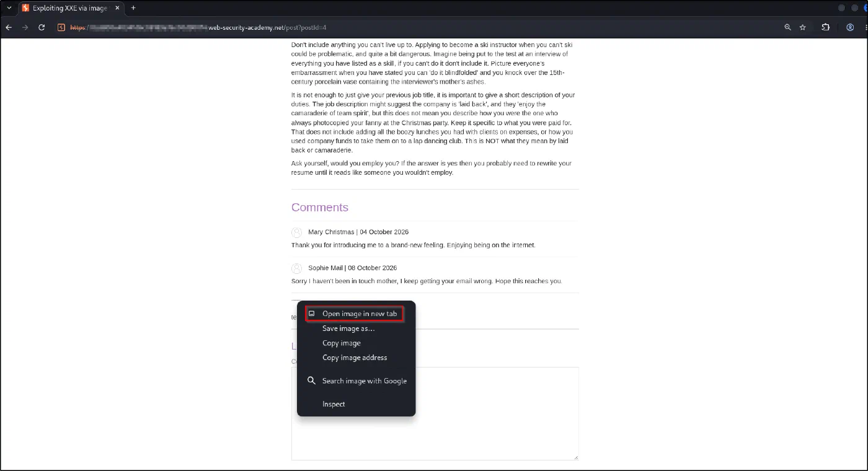This screenshot has height=471, width=868.
Task: Go back using the browser back arrow
Action: tap(9, 27)
